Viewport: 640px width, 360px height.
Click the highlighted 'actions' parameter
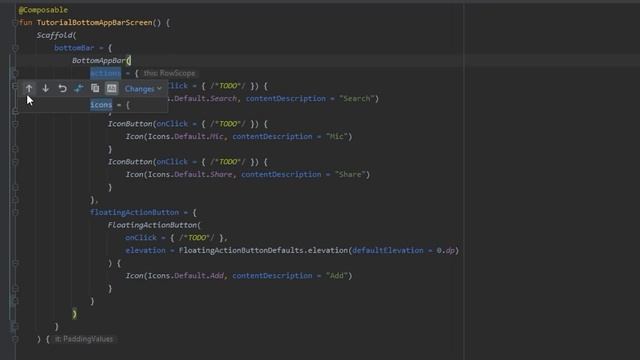[x=105, y=73]
